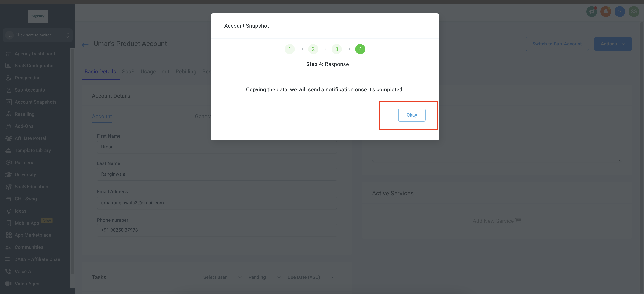The width and height of the screenshot is (644, 294).
Task: Open the notifications bell icon
Action: [606, 12]
